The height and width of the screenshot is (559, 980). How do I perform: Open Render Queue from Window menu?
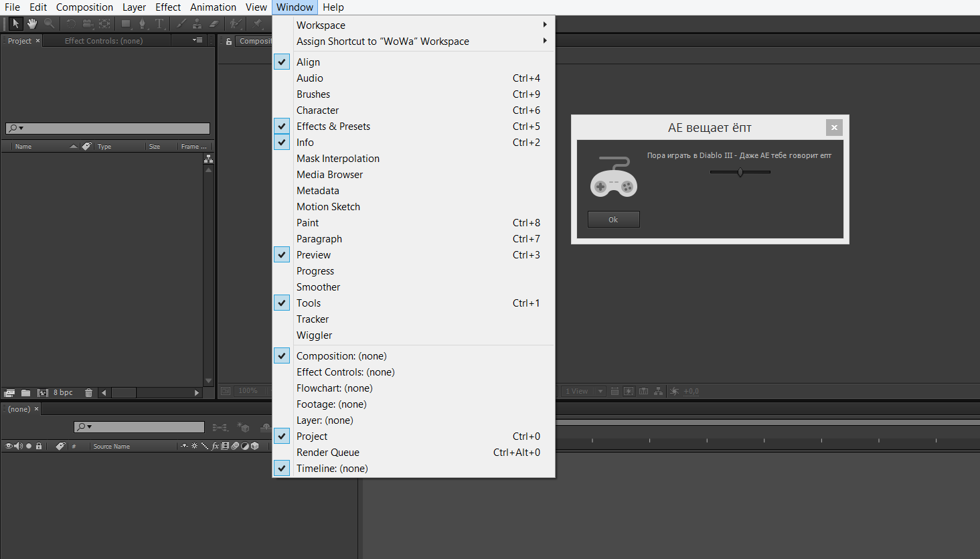[414, 452]
